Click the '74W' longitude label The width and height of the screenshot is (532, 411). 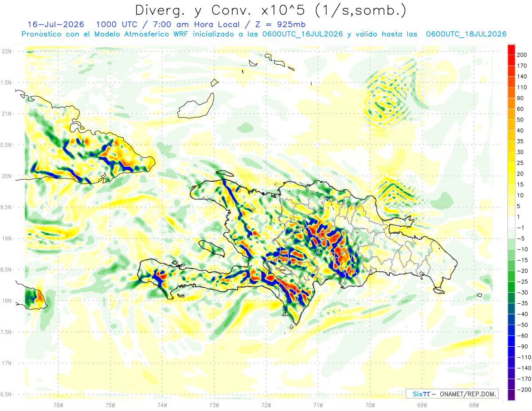(x=162, y=405)
